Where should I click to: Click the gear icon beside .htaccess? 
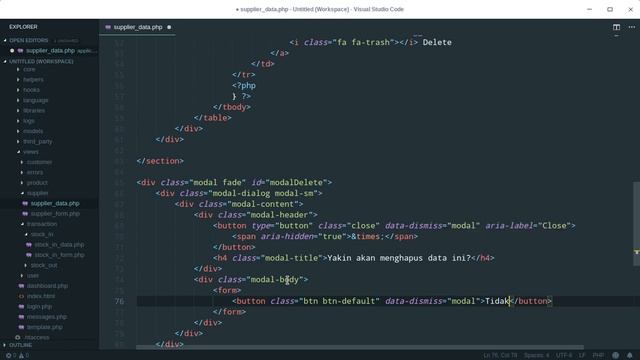[x=18, y=338]
